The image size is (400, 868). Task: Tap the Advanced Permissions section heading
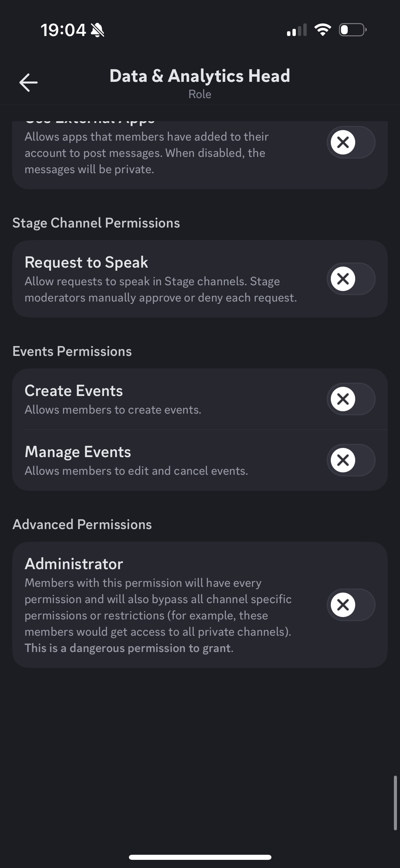(82, 525)
